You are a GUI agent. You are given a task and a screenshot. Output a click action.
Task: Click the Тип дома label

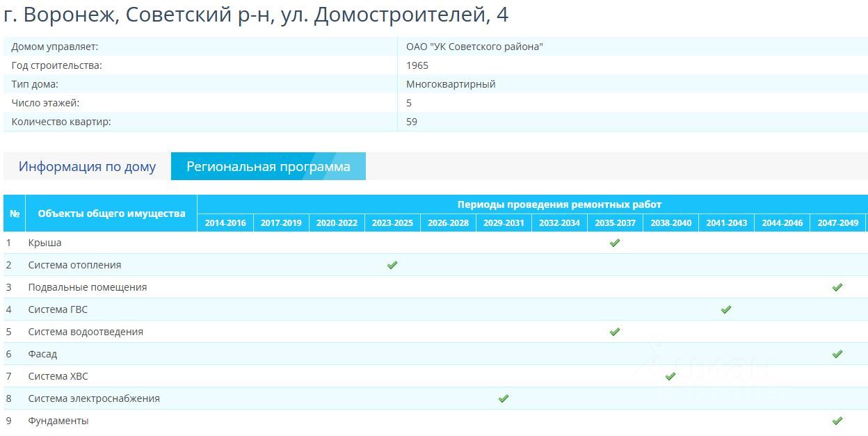pyautogui.click(x=35, y=84)
